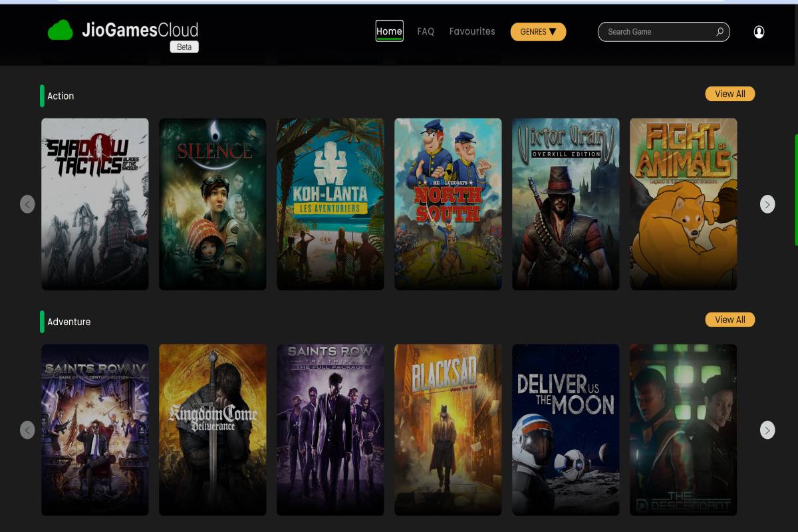Open the Saints Row IV game card

click(95, 430)
